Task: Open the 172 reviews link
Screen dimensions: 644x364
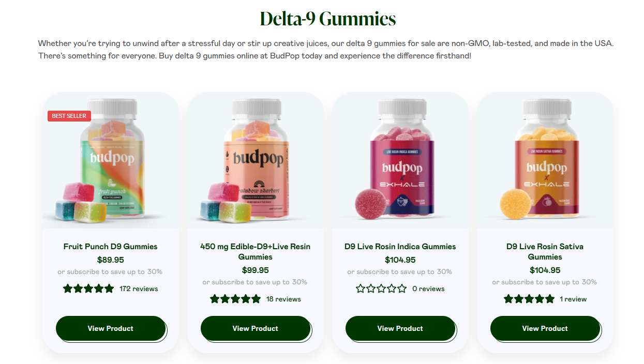Action: 139,289
